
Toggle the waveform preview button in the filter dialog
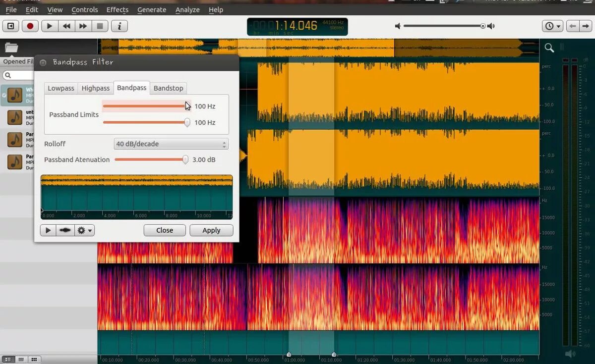[x=65, y=230]
